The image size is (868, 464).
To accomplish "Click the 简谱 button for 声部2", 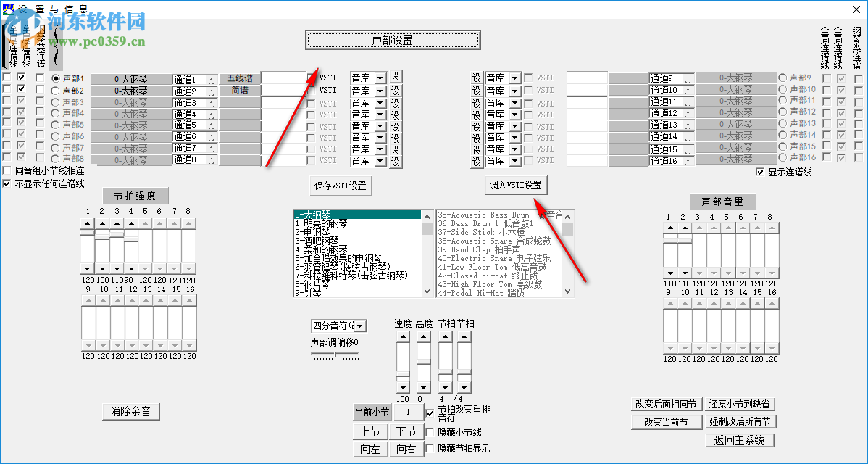I will tap(240, 90).
